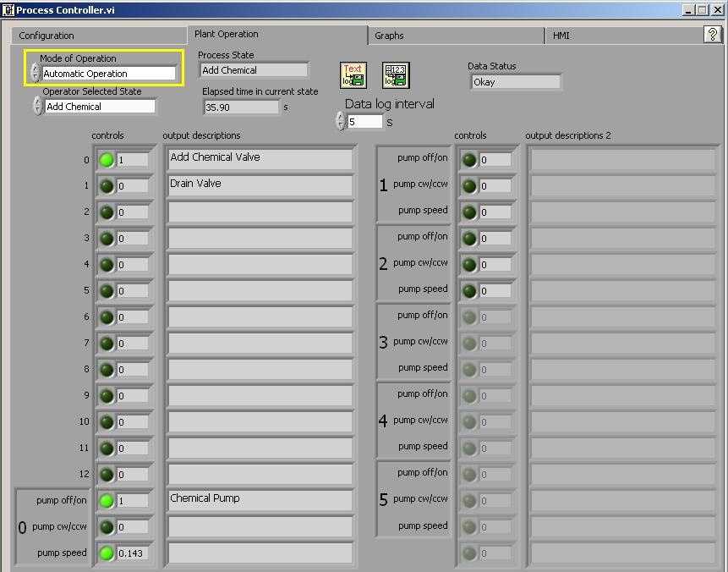Click pump 1 speed numeric value field
The height and width of the screenshot is (572, 728).
pyautogui.click(x=495, y=212)
